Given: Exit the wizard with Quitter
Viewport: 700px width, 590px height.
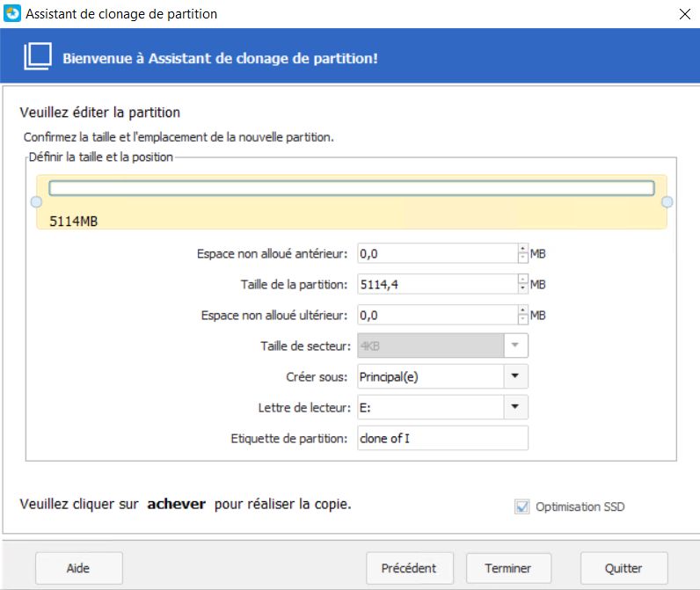Looking at the screenshot, I should [x=623, y=568].
